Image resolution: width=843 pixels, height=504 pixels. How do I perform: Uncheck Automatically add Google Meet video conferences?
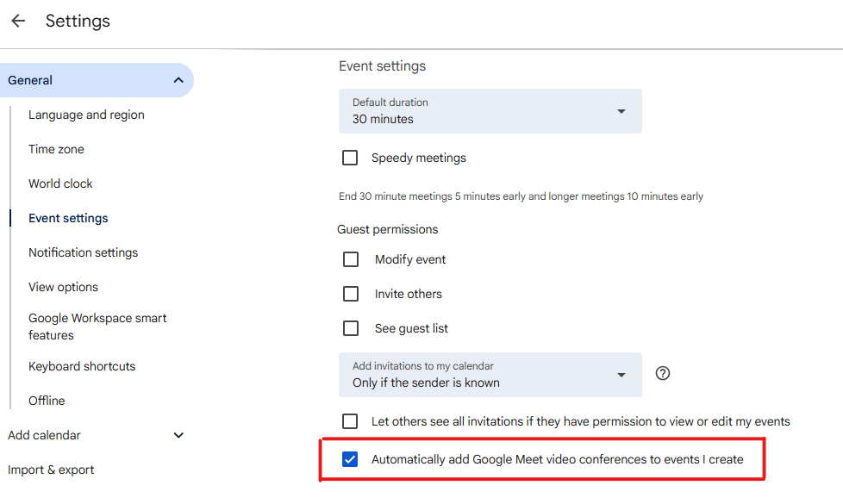tap(350, 459)
